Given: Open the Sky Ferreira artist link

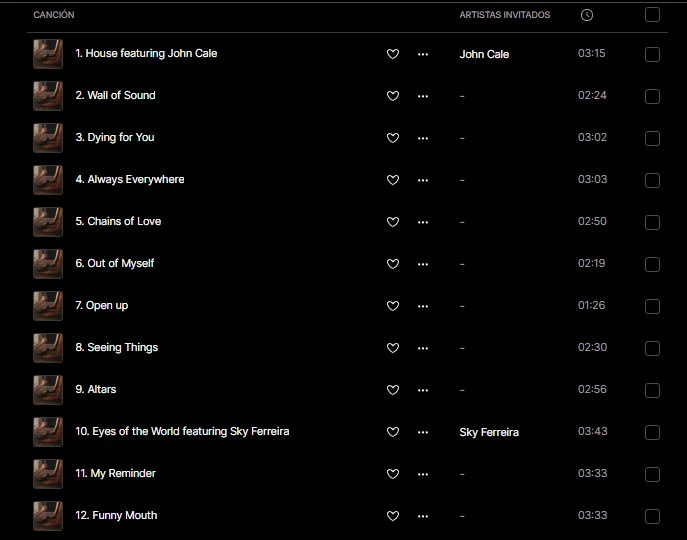Looking at the screenshot, I should (489, 432).
